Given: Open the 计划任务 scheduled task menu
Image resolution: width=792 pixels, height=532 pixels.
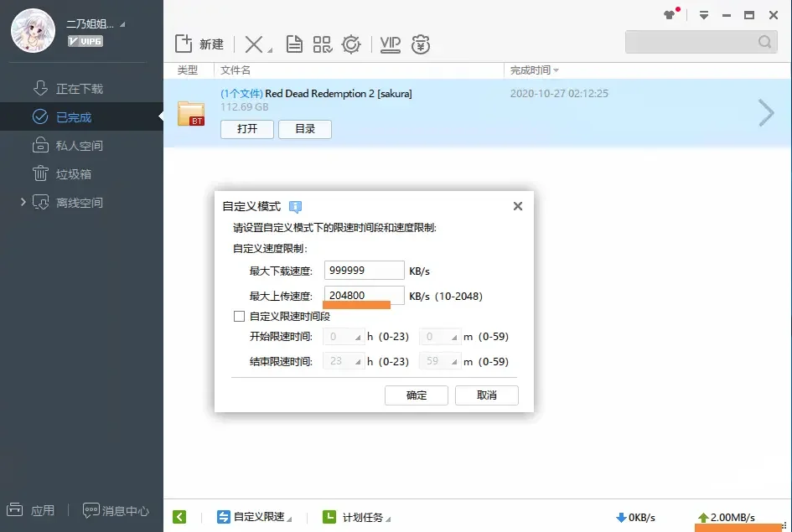Looking at the screenshot, I should click(356, 517).
